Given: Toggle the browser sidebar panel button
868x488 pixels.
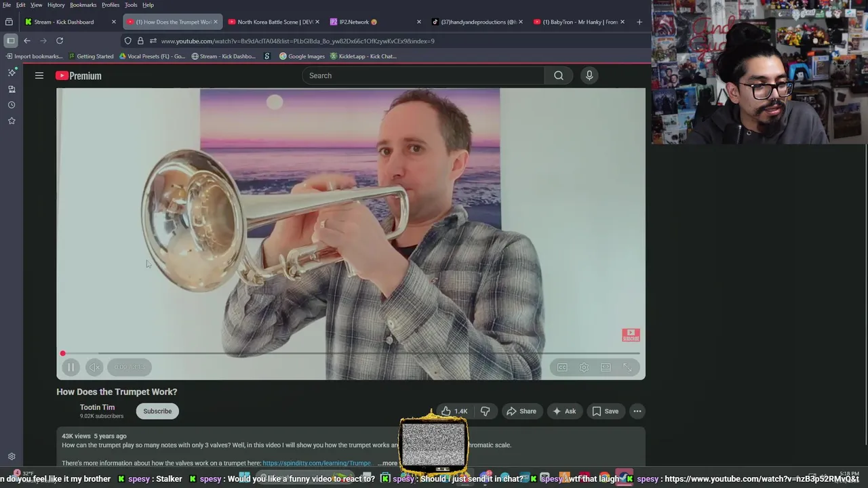Looking at the screenshot, I should [x=10, y=41].
